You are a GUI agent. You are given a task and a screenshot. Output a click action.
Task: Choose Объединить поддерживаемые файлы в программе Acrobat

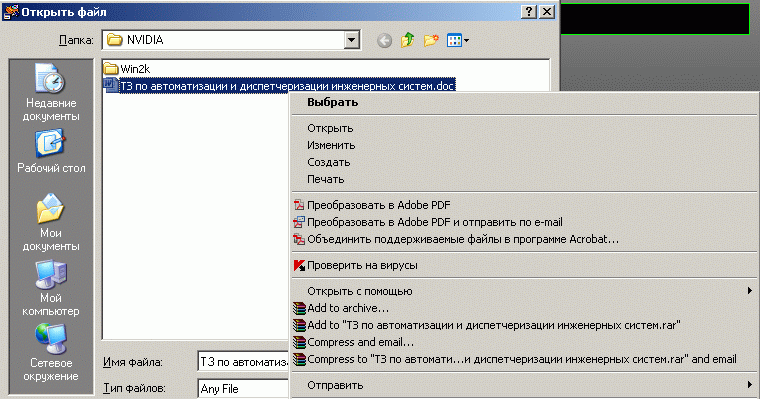524,239
